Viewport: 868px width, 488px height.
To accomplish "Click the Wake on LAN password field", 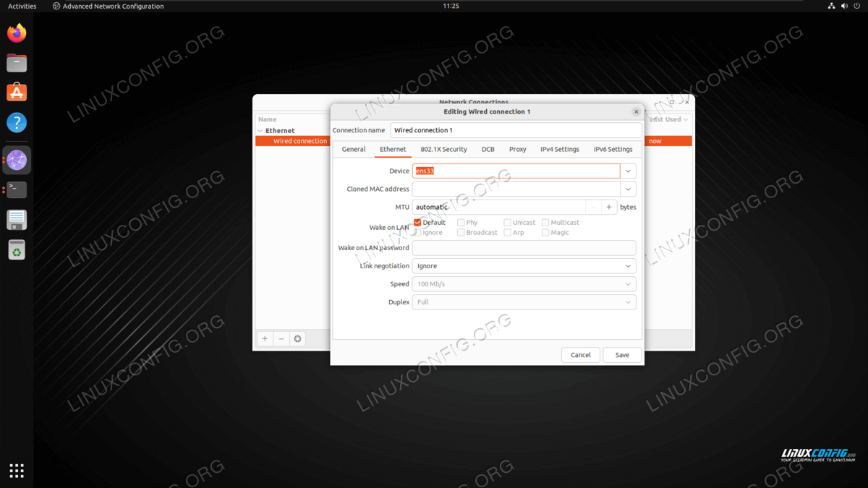I will (524, 248).
